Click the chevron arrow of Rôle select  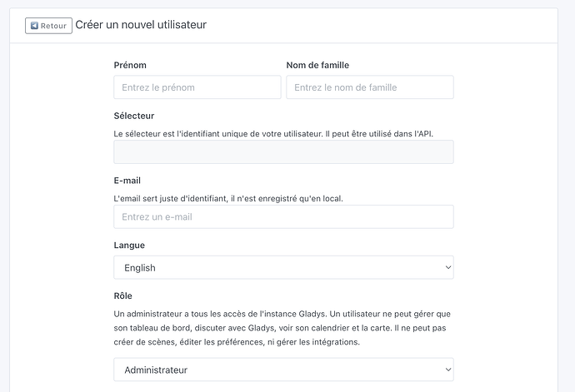pos(447,370)
